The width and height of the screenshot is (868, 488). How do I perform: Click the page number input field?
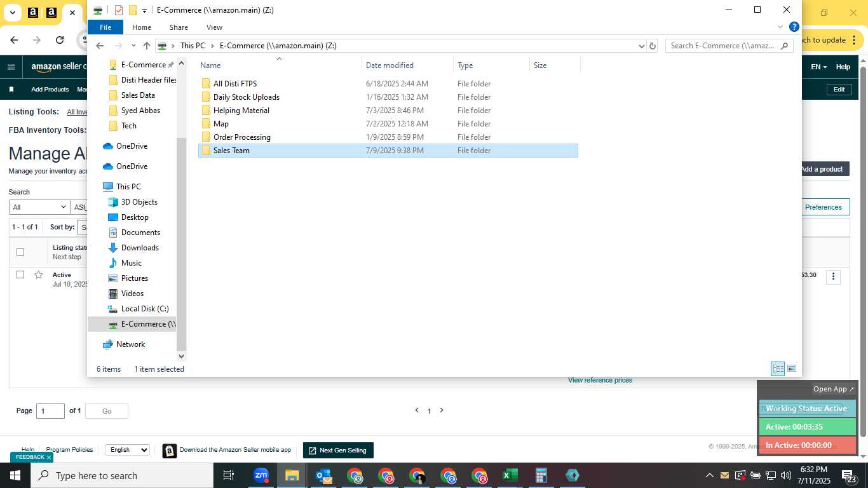(51, 411)
